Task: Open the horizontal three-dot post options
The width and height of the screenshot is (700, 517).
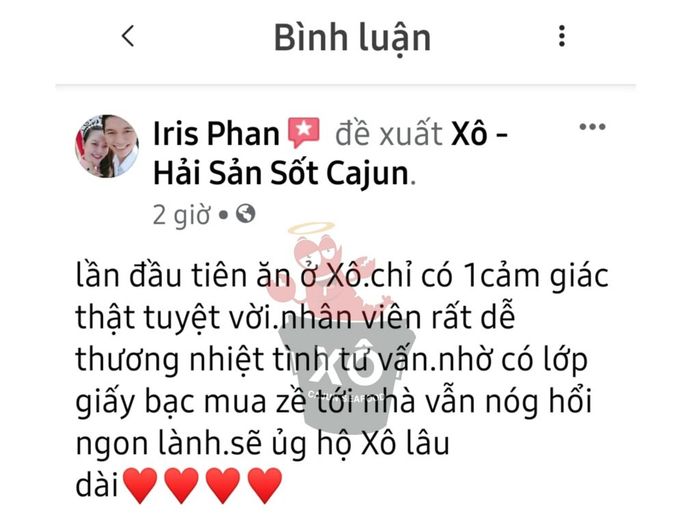Action: [x=592, y=127]
